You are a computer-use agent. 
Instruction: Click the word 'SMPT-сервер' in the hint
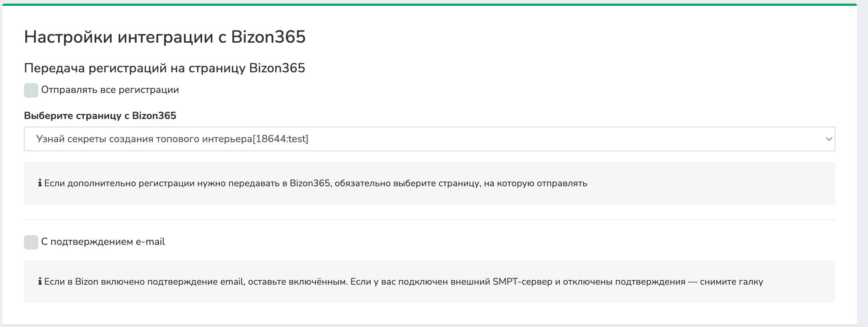point(522,282)
